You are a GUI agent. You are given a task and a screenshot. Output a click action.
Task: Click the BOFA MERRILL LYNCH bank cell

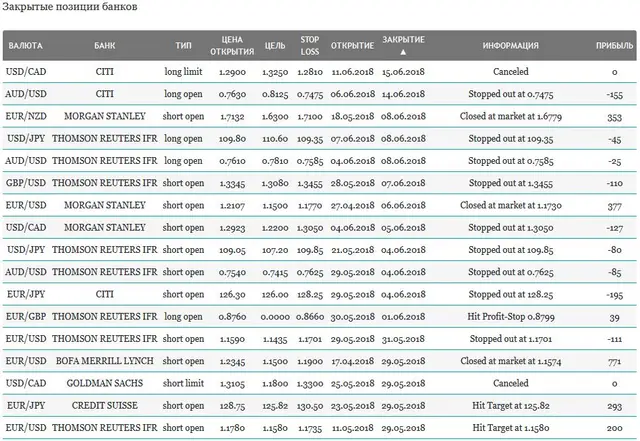point(104,361)
